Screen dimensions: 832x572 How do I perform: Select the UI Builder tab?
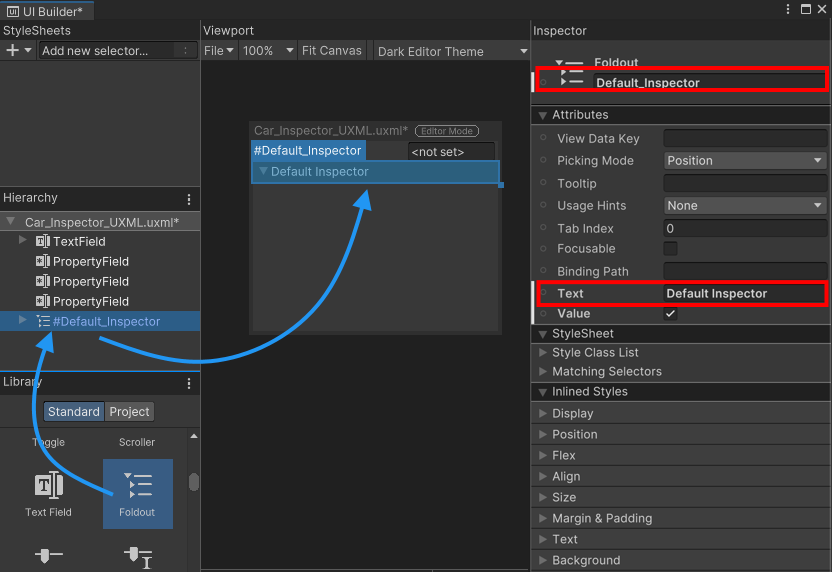[47, 11]
